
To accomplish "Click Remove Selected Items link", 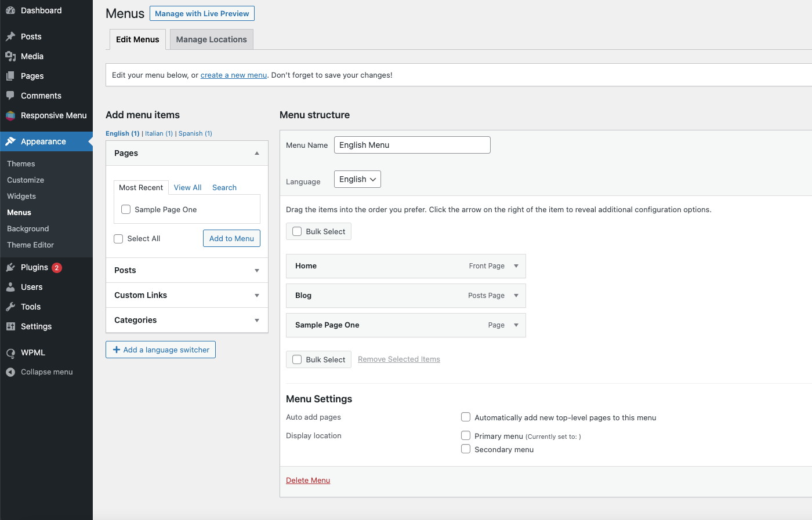I will pyautogui.click(x=399, y=359).
